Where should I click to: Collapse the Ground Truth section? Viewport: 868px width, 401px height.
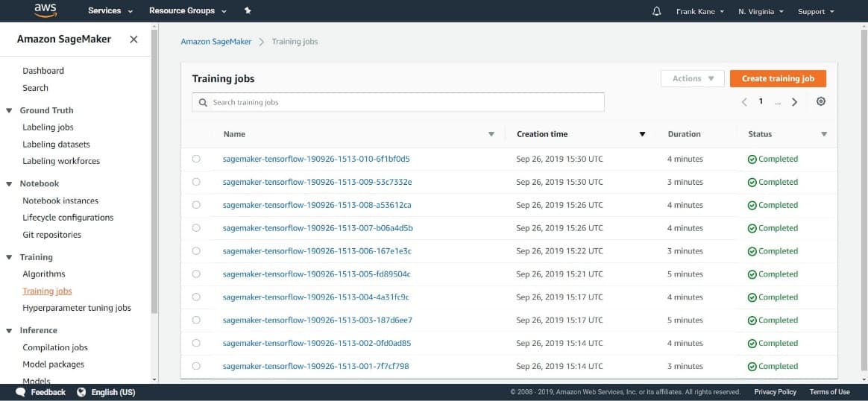click(x=9, y=110)
